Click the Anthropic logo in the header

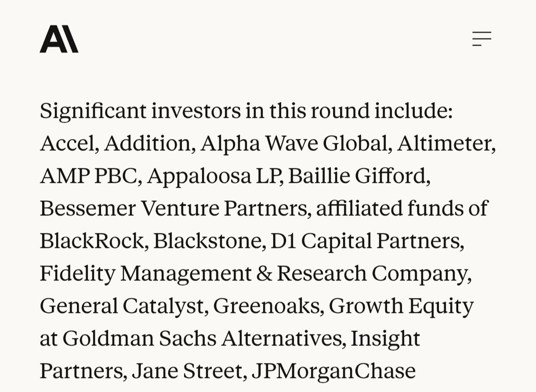tap(59, 39)
